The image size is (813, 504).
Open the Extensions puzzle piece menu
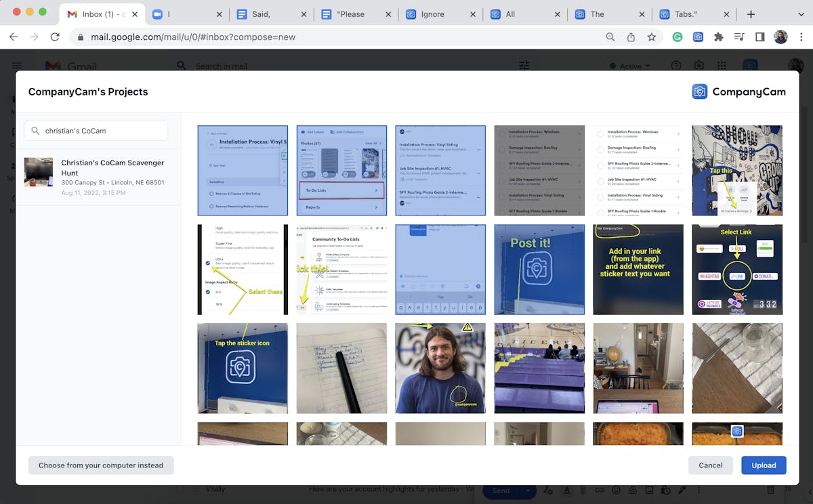[x=718, y=37]
